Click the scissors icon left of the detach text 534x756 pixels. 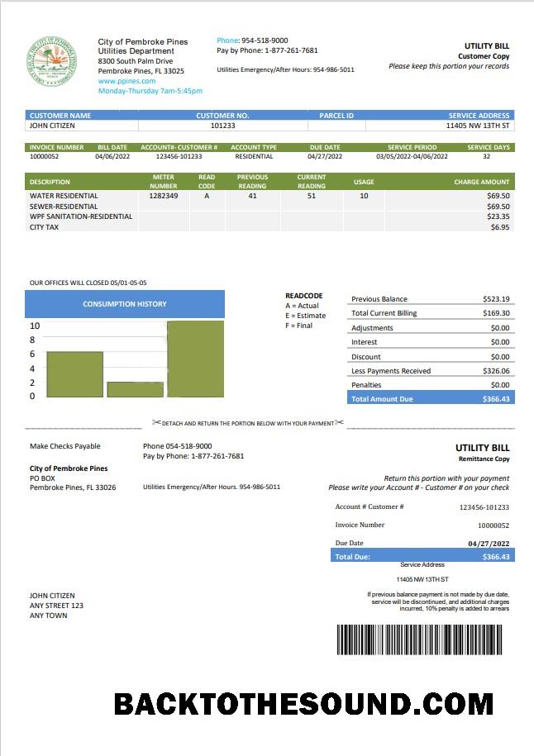(156, 422)
